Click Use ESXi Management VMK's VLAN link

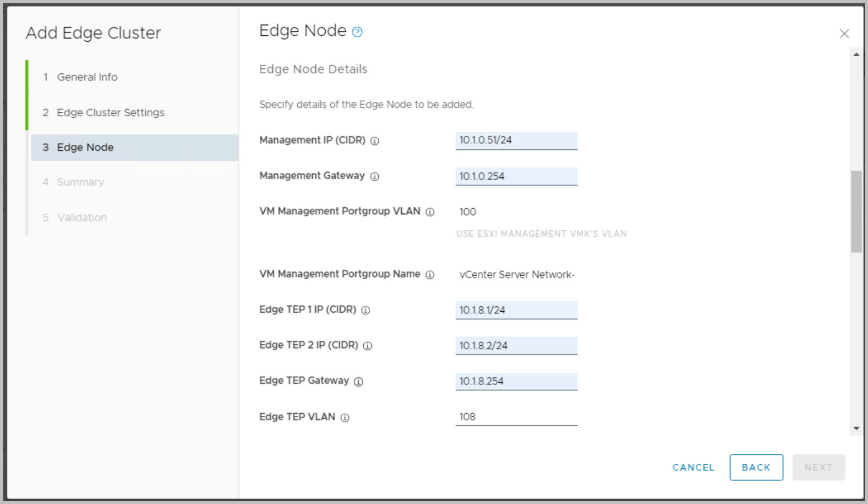coord(541,234)
